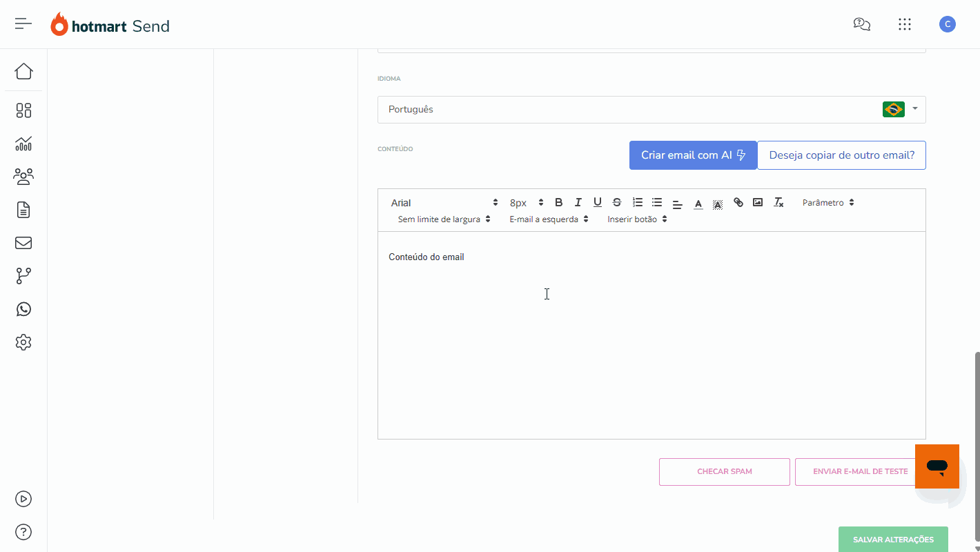980x552 pixels.
Task: Click the CHECAR SPAM button
Action: [x=724, y=472]
